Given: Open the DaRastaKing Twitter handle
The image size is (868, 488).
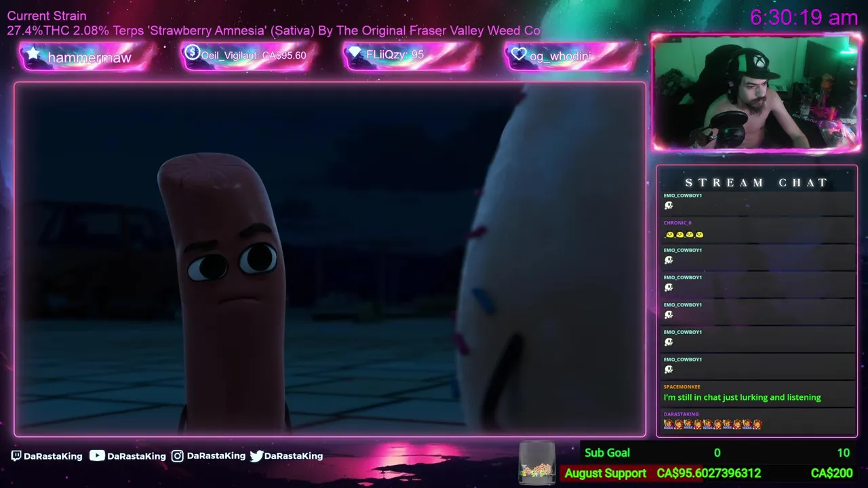Looking at the screenshot, I should click(294, 456).
